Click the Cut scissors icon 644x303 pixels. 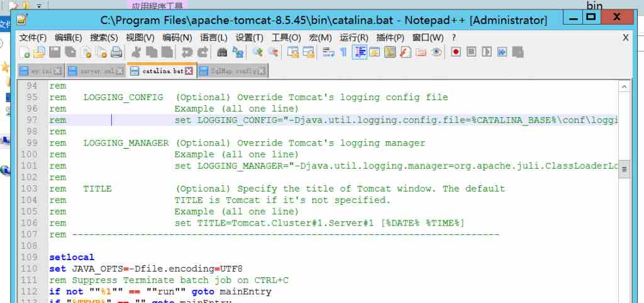(x=136, y=52)
